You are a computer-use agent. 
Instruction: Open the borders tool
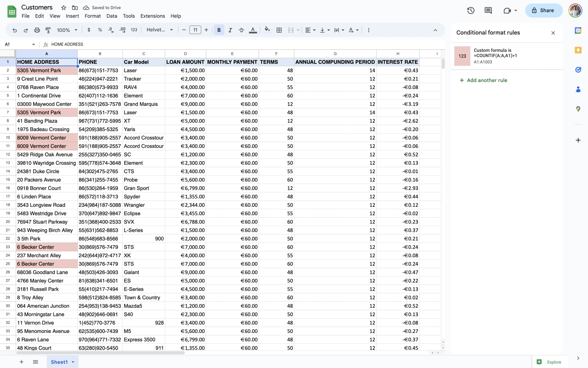pyautogui.click(x=279, y=30)
